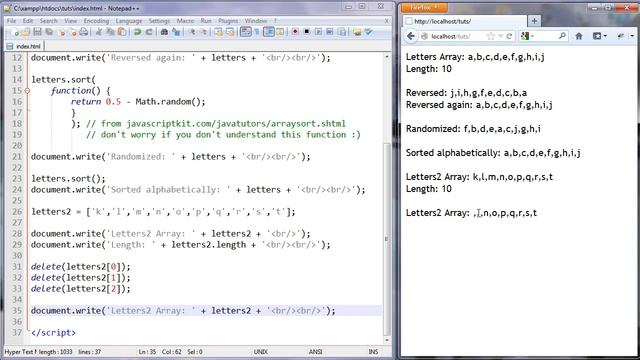Image resolution: width=640 pixels, height=360 pixels.
Task: Click the Copy toolbar icon
Action: (x=110, y=32)
